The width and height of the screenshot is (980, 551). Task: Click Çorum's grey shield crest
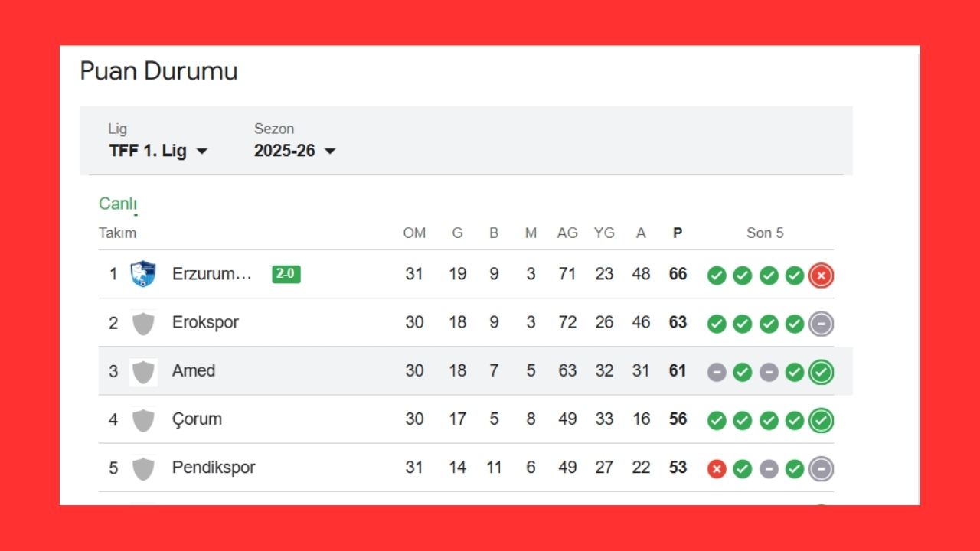tap(143, 420)
